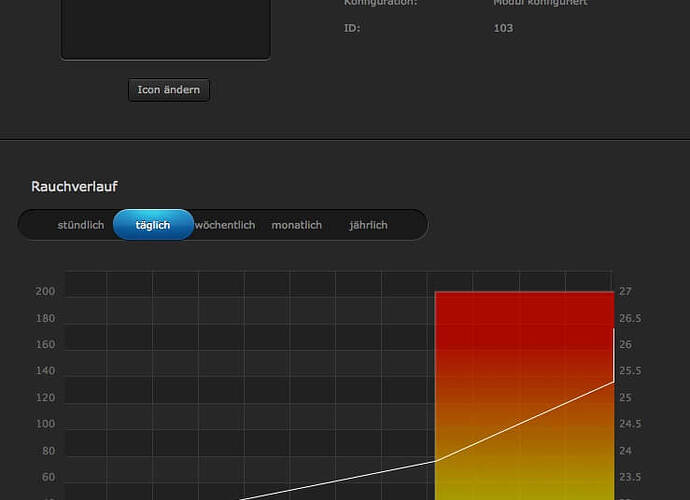Select the 100 mark on left axis
This screenshot has width=690, height=500.
45,424
